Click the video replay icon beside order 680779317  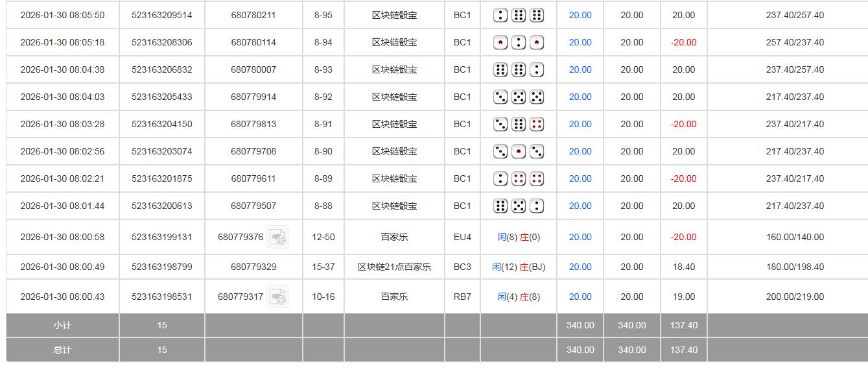(x=279, y=296)
